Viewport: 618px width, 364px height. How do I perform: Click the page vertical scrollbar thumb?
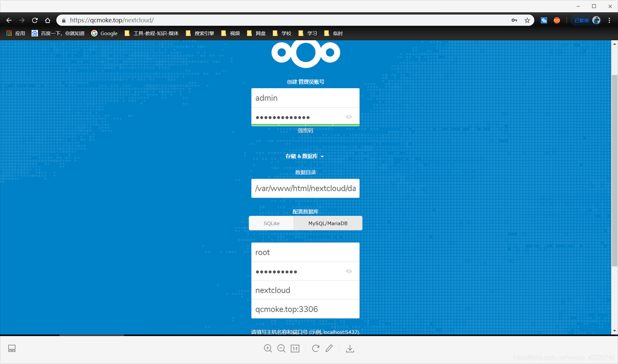point(614,170)
